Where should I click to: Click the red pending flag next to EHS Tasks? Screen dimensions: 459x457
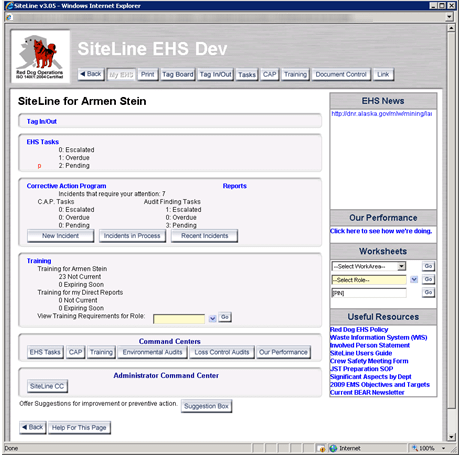pyautogui.click(x=39, y=166)
